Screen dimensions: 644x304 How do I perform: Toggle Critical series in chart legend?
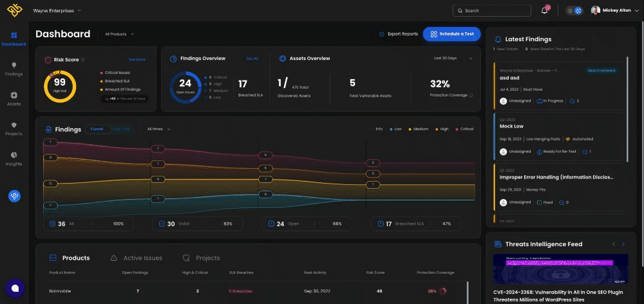click(464, 129)
